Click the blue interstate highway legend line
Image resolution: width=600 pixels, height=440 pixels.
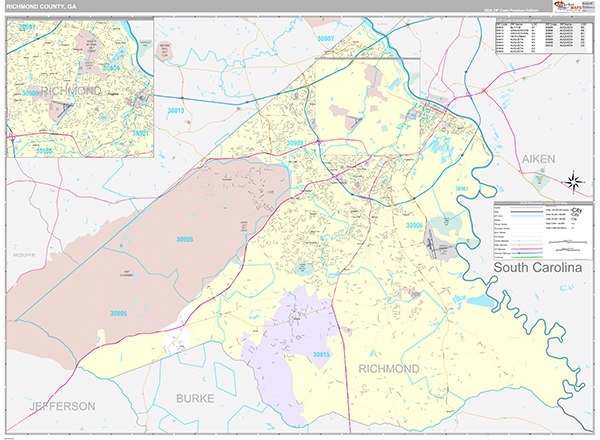527,253
